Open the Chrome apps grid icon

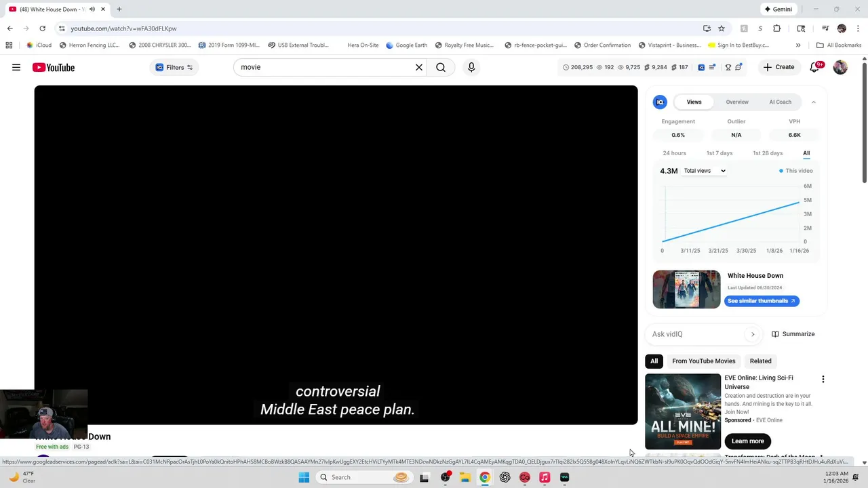pyautogui.click(x=9, y=45)
